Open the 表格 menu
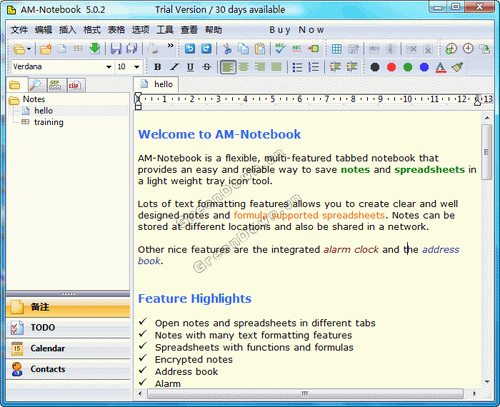This screenshot has width=500, height=407. point(116,30)
